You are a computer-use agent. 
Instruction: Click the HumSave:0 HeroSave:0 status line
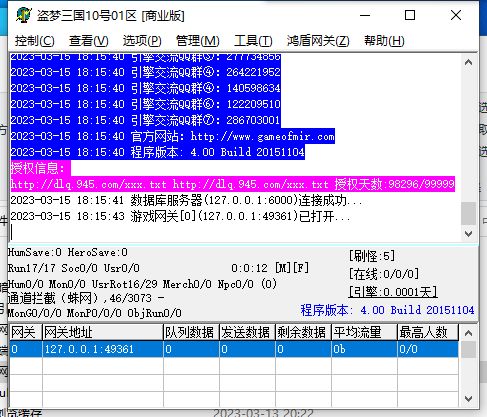point(68,252)
